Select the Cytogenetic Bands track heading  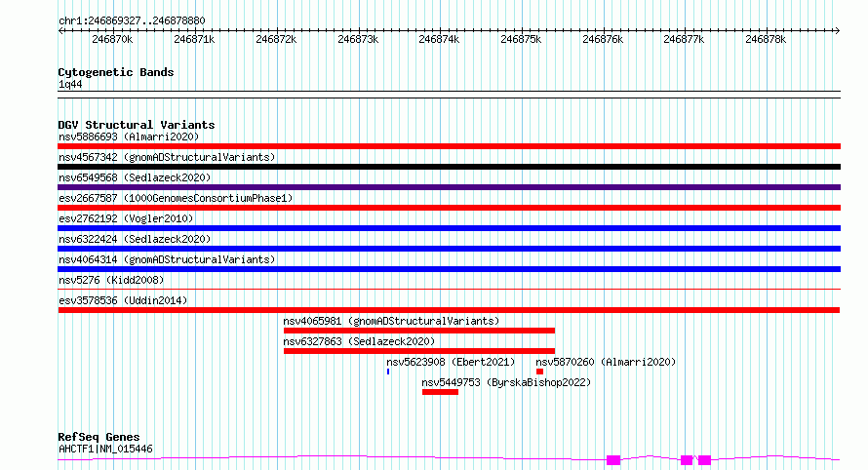pyautogui.click(x=116, y=72)
